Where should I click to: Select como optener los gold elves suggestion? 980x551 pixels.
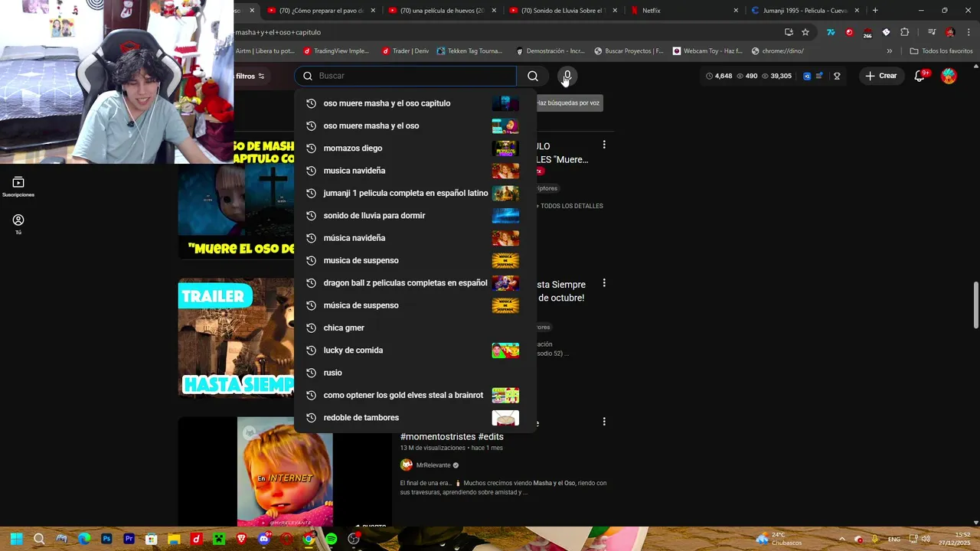click(x=413, y=395)
